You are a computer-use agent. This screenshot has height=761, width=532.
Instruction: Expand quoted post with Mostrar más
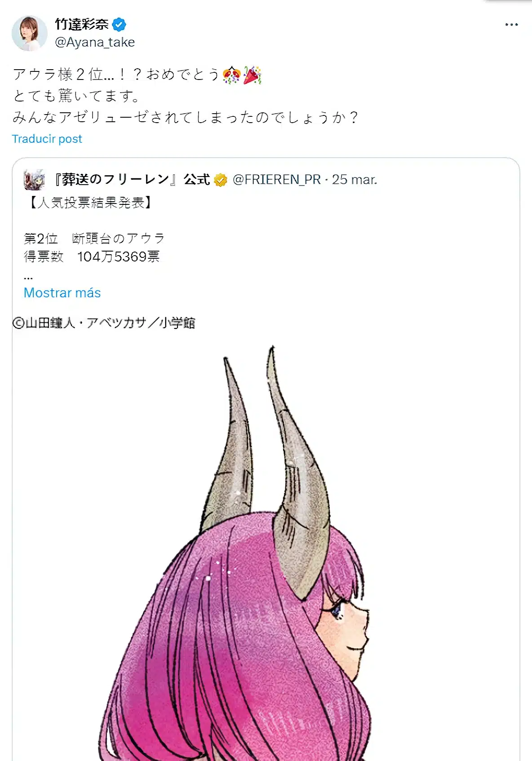pyautogui.click(x=62, y=293)
